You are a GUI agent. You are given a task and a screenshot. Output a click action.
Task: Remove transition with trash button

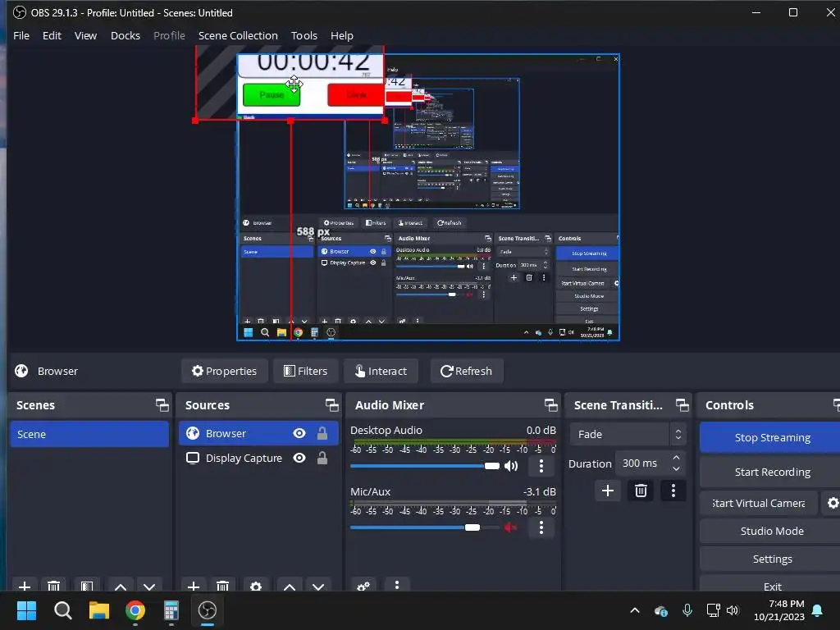(x=641, y=491)
